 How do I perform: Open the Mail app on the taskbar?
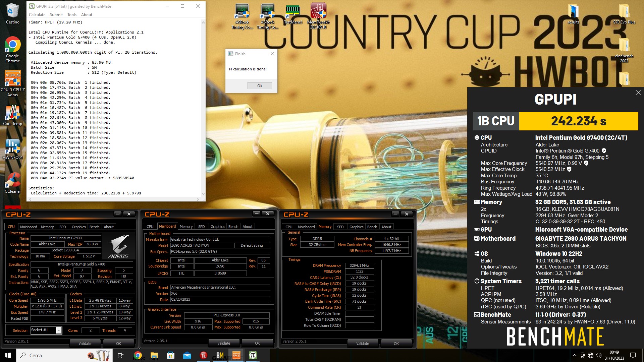187,355
